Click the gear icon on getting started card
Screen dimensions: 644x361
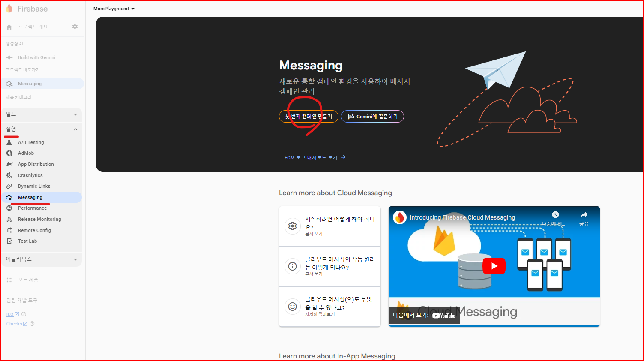click(293, 226)
